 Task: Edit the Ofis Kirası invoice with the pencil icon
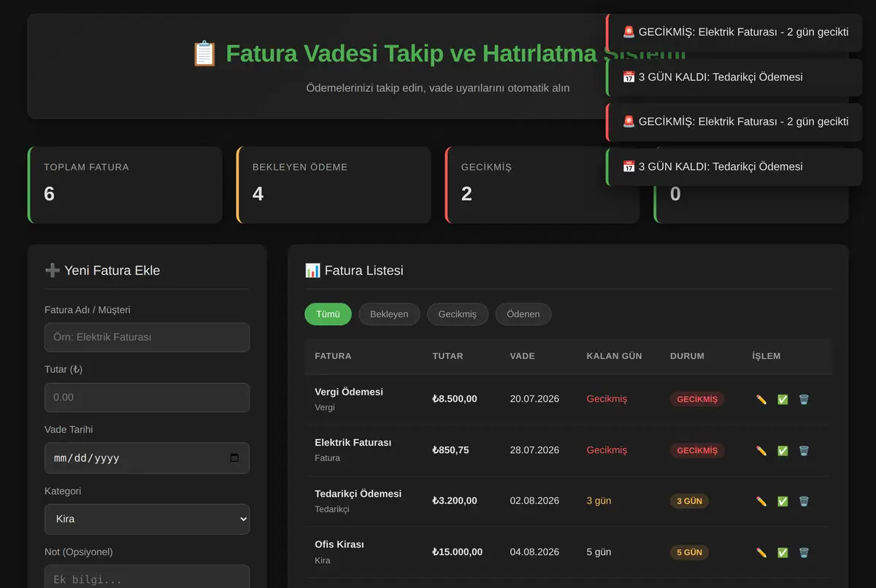(x=761, y=552)
